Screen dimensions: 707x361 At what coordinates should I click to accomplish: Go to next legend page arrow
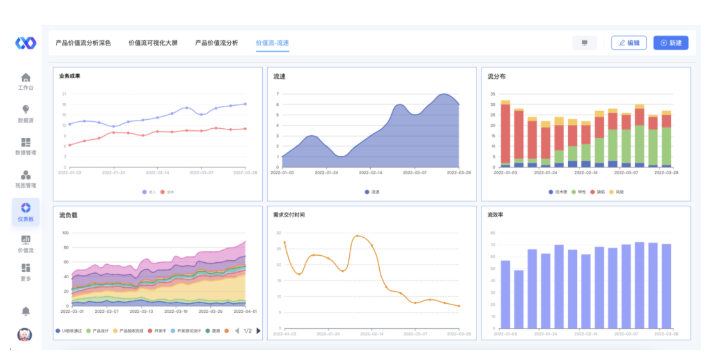point(258,331)
